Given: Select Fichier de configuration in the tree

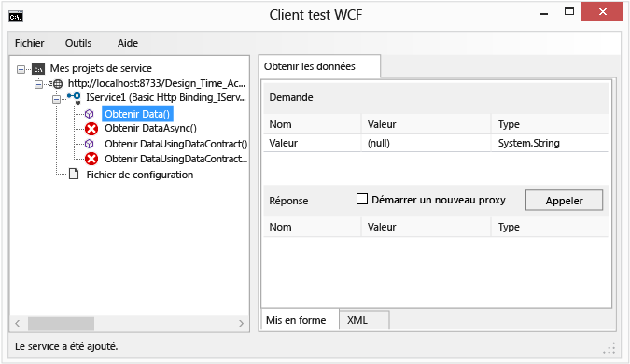Looking at the screenshot, I should pyautogui.click(x=140, y=175).
